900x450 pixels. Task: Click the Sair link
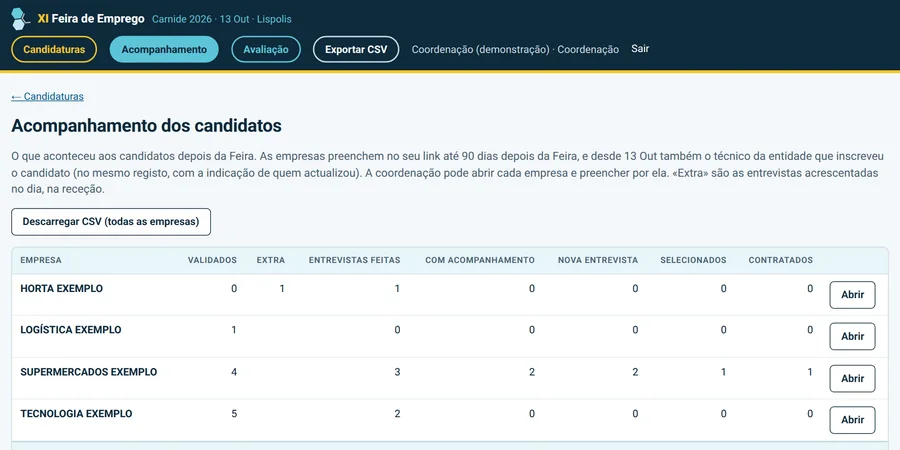[640, 49]
